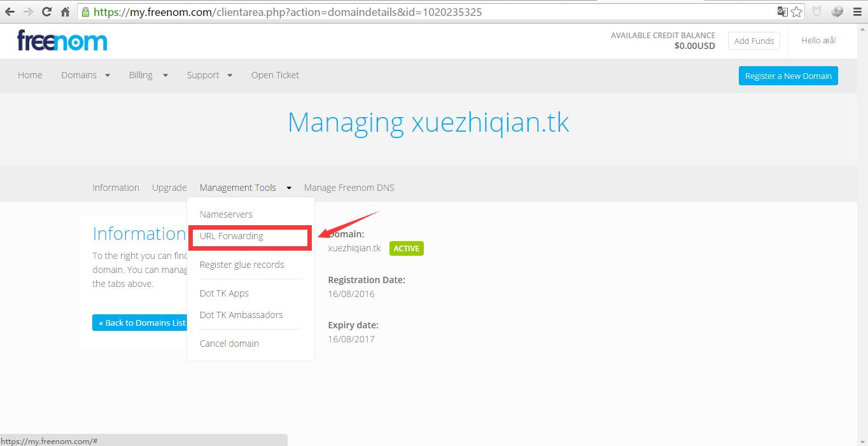Click the translate page icon
The image size is (868, 446).
[x=782, y=11]
